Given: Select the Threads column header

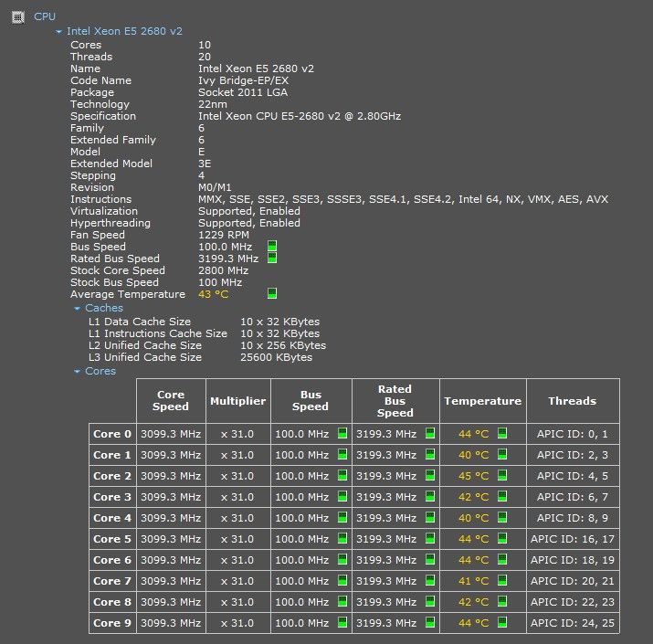Looking at the screenshot, I should coord(573,401).
